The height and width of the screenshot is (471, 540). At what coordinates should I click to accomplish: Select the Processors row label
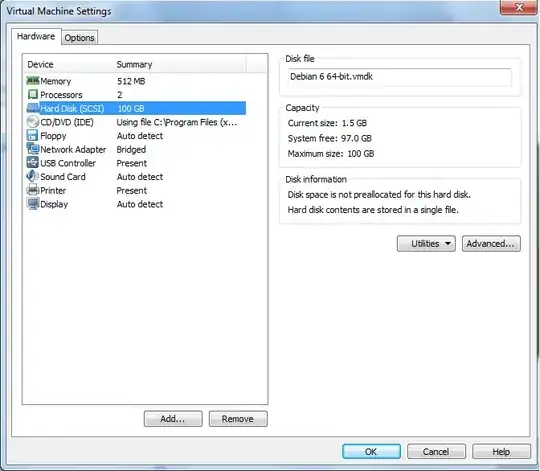tap(61, 95)
